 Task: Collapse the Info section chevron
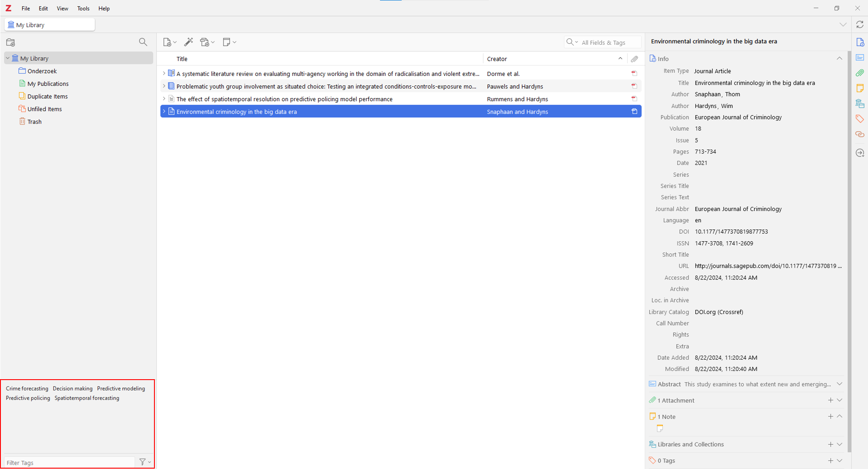839,59
